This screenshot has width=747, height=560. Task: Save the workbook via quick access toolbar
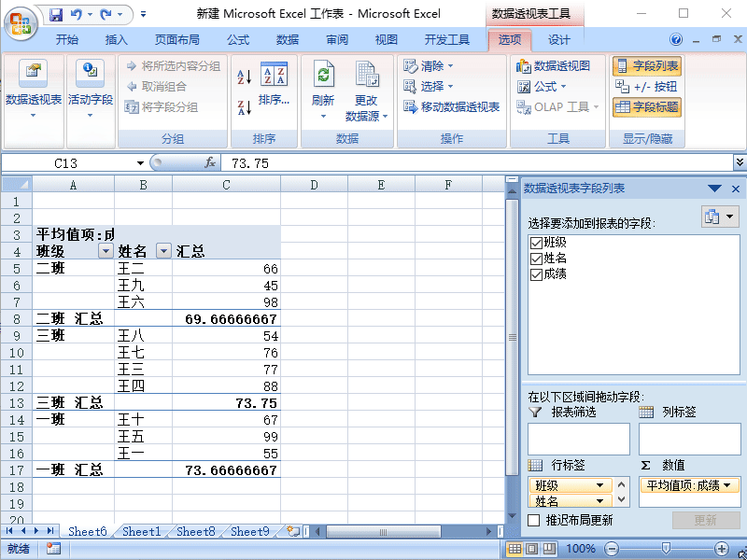[56, 15]
